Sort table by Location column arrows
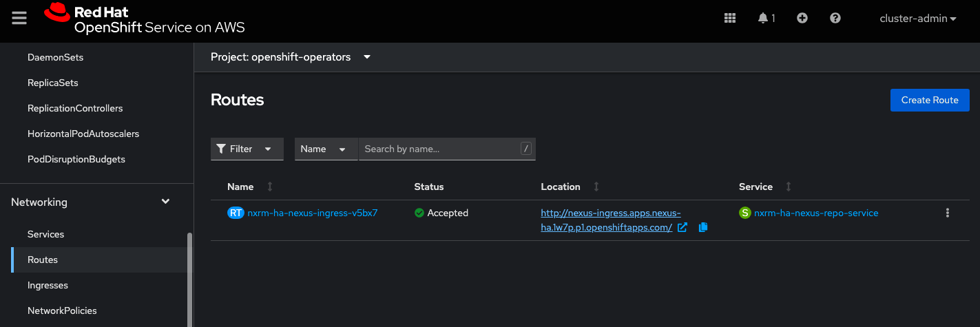The width and height of the screenshot is (980, 327). click(x=596, y=187)
